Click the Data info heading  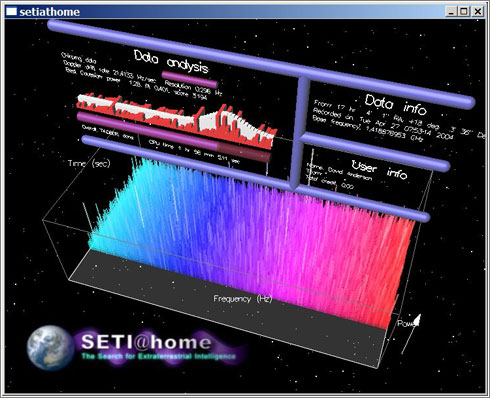(x=395, y=105)
